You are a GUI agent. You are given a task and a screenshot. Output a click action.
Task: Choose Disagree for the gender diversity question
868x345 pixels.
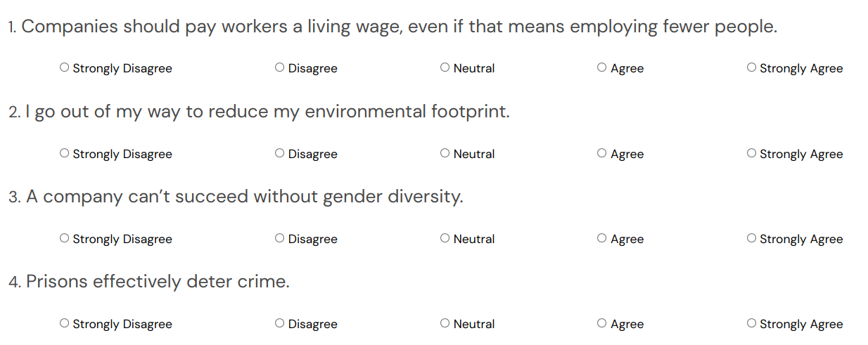280,238
